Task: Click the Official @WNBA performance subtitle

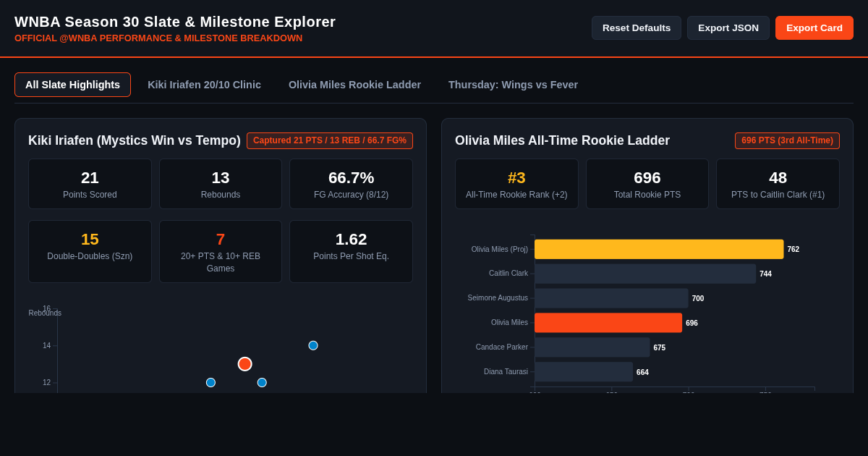Action: click(x=158, y=38)
